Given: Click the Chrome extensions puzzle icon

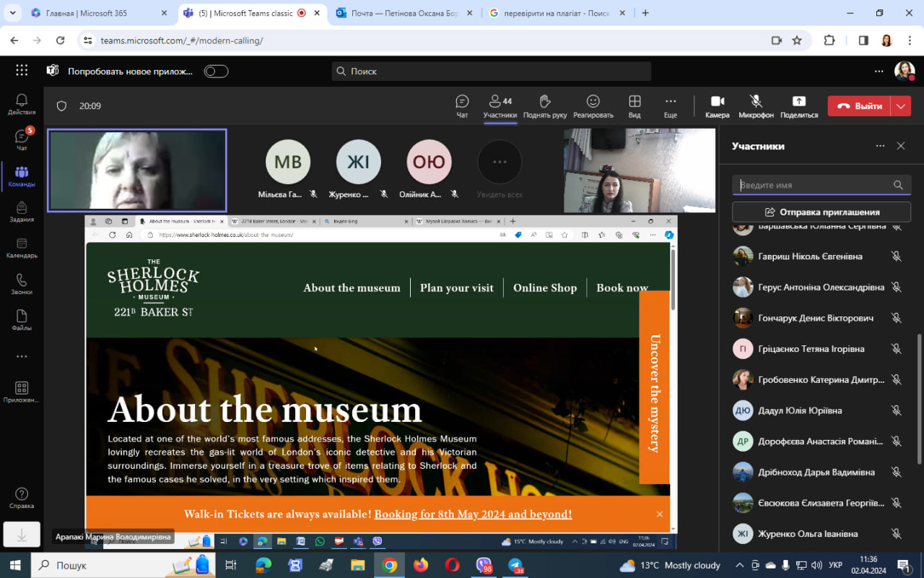Looking at the screenshot, I should [x=829, y=40].
